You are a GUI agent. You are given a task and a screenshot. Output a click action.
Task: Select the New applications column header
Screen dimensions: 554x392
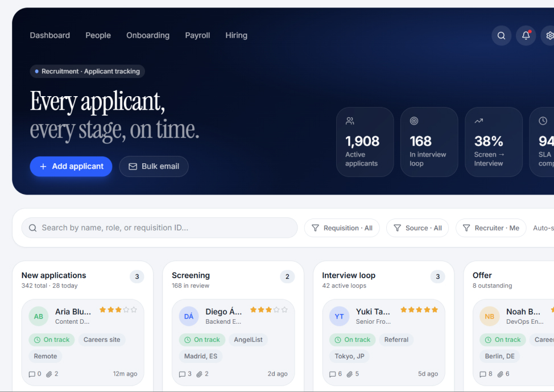(53, 275)
